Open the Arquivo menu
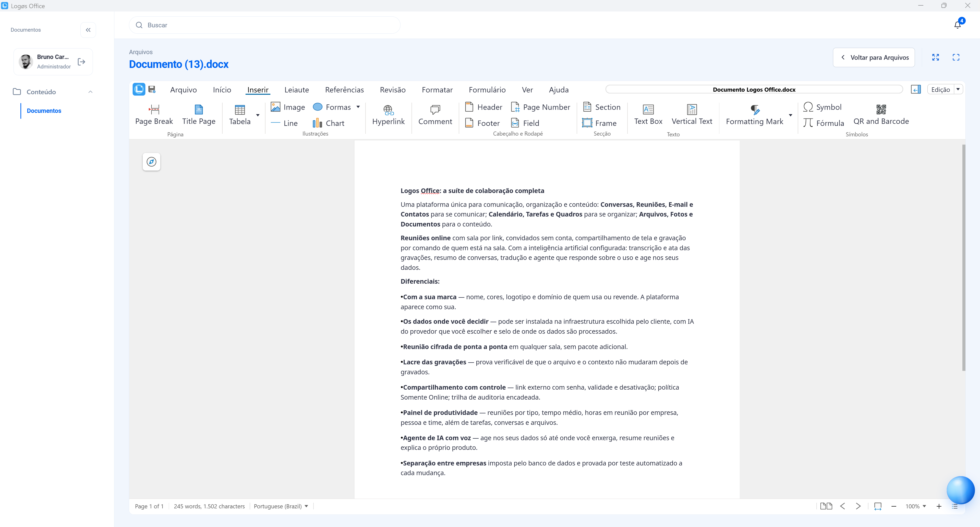The height and width of the screenshot is (527, 980). tap(183, 89)
